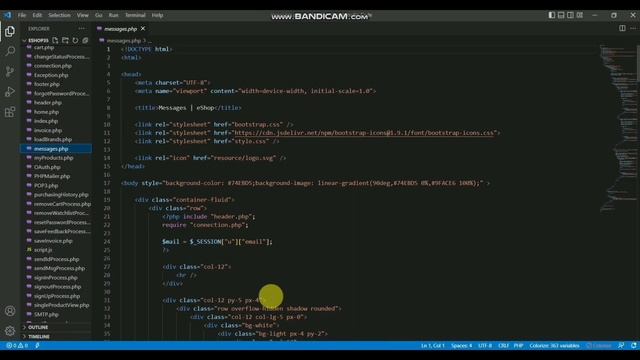Split the editor to the right
The height and width of the screenshot is (360, 640).
[x=622, y=28]
